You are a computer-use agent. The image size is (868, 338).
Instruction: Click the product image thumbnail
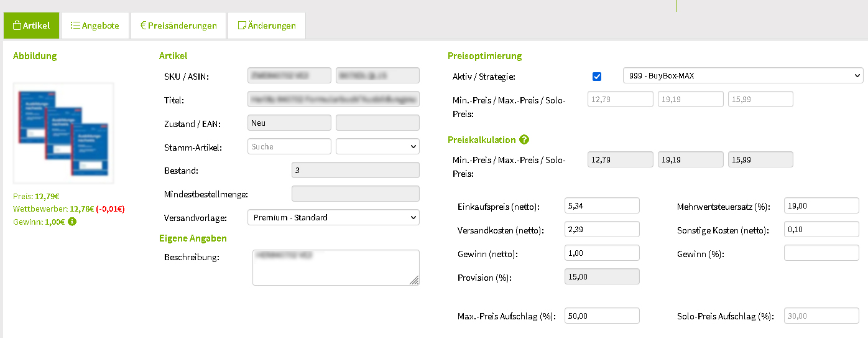[63, 133]
